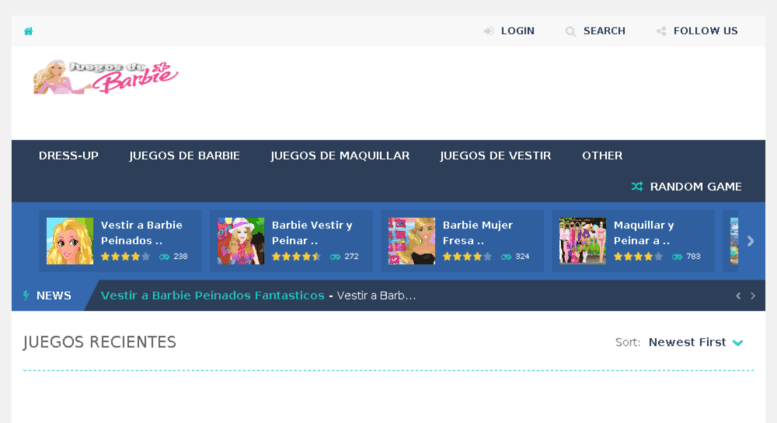
Task: Open the JUEGOS DE VESTIR menu
Action: click(x=496, y=156)
